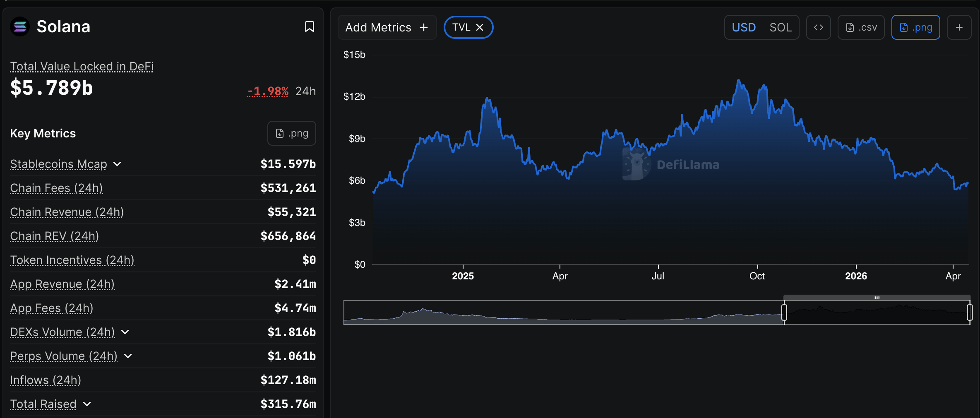Download chart data as .csv

pyautogui.click(x=861, y=27)
